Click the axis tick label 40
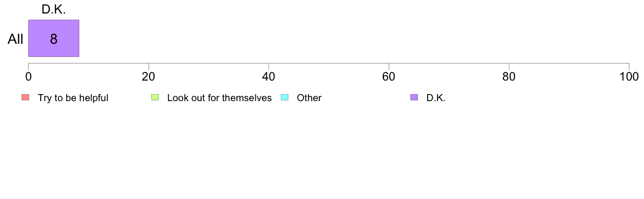This screenshot has width=644, height=199. coord(269,76)
